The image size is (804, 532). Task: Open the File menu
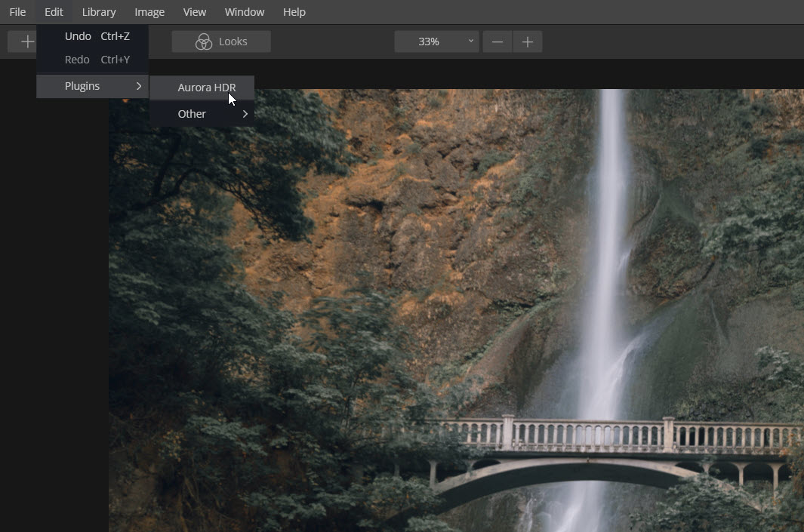click(x=17, y=12)
